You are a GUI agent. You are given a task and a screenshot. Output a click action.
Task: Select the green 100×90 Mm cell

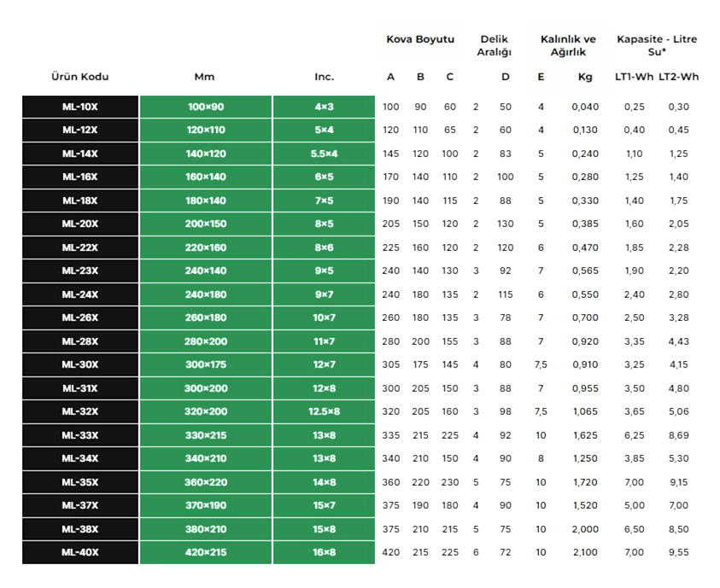click(205, 107)
